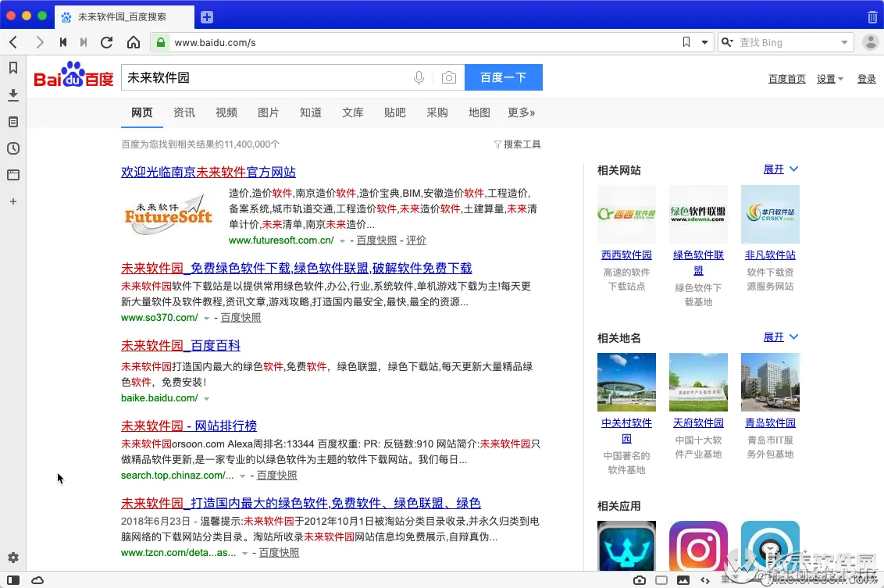Open the bookmark dropdown arrow in address bar

point(704,42)
